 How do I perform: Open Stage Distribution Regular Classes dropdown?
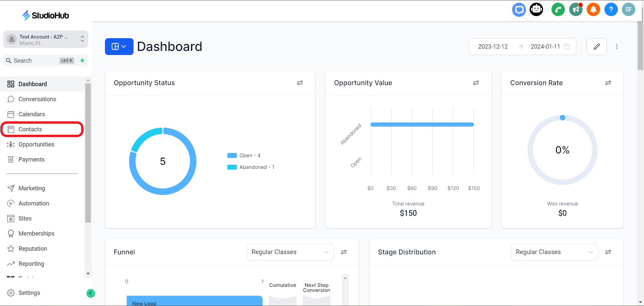coord(554,252)
